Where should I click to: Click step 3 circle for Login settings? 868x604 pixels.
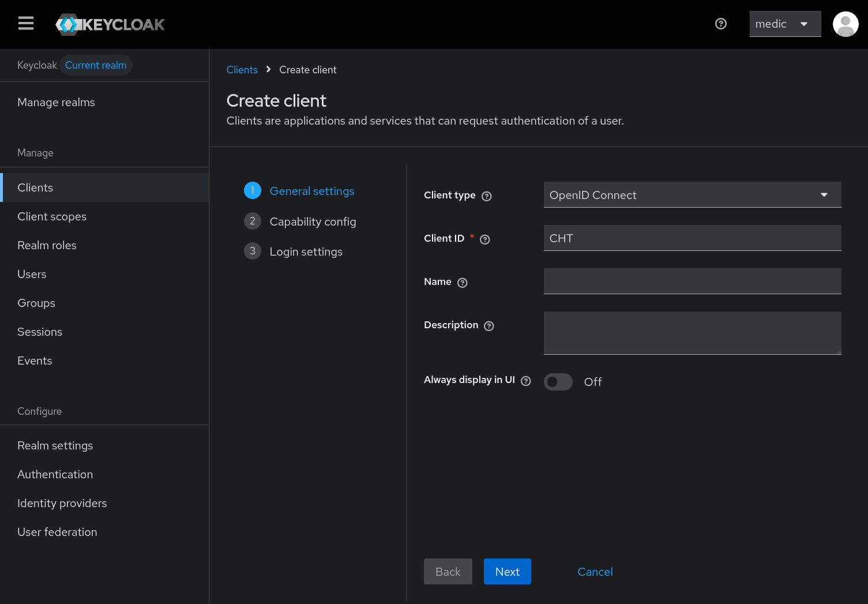(253, 251)
